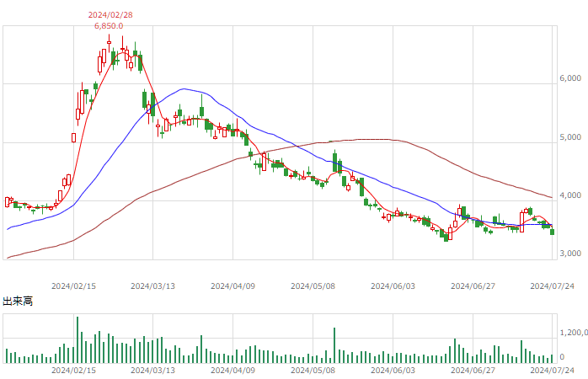Click the 0 volume axis label
The width and height of the screenshot is (588, 379).
[x=562, y=357]
